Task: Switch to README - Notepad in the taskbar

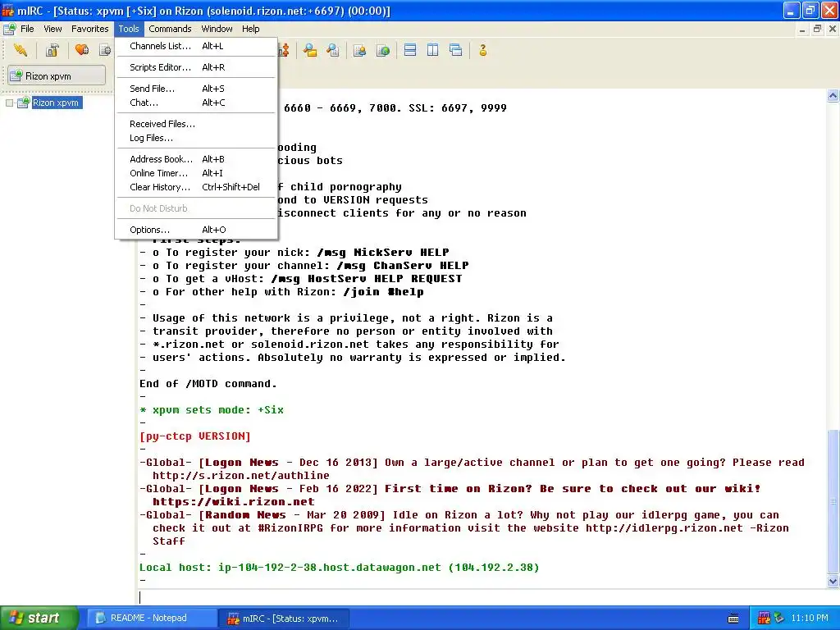Action: (152, 619)
